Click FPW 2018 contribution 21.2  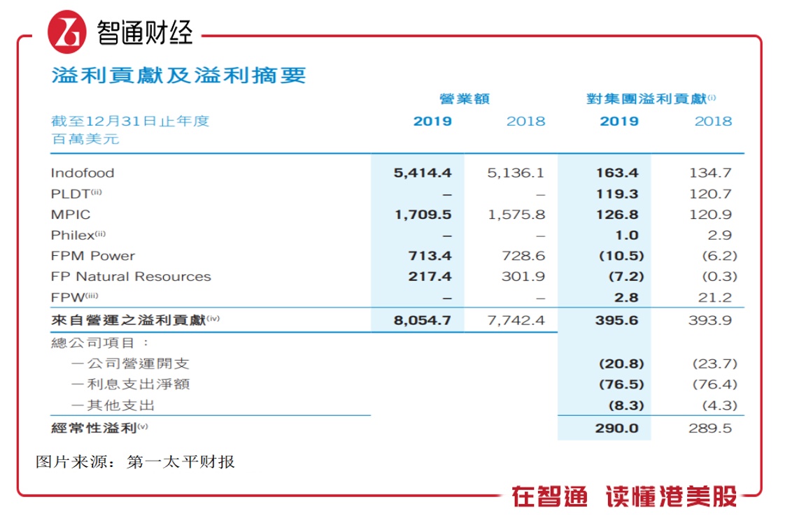715,298
